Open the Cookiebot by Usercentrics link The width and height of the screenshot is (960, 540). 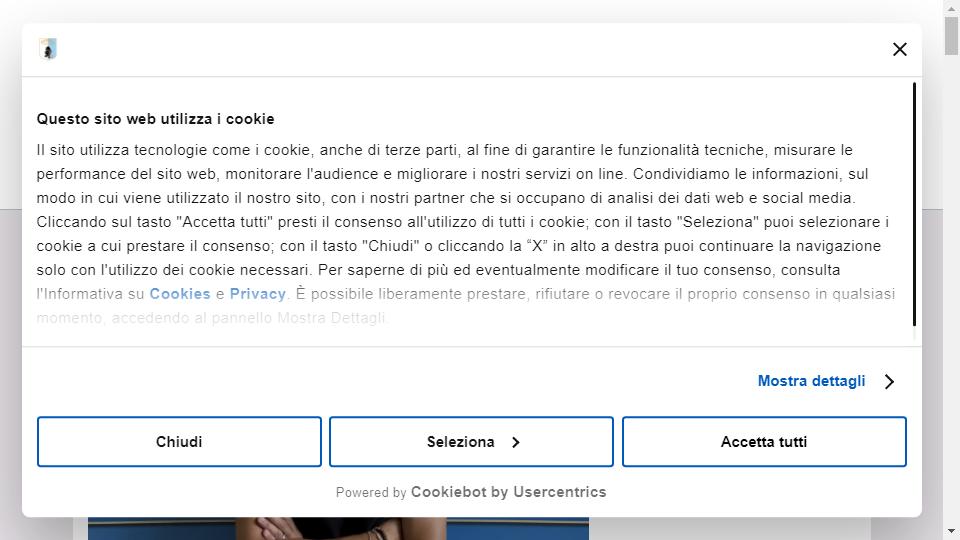(x=508, y=492)
